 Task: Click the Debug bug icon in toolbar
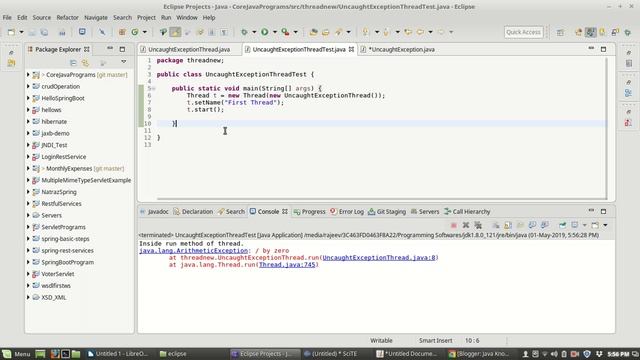(244, 32)
